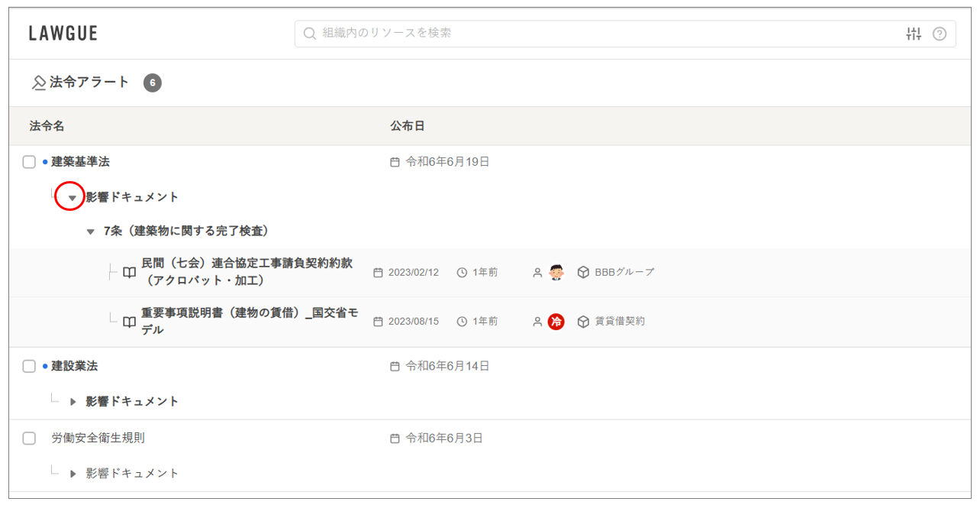Screen dimensions: 980x505
Task: Collapse the 7条（建築物に関する完了検査） section
Action: click(x=91, y=231)
